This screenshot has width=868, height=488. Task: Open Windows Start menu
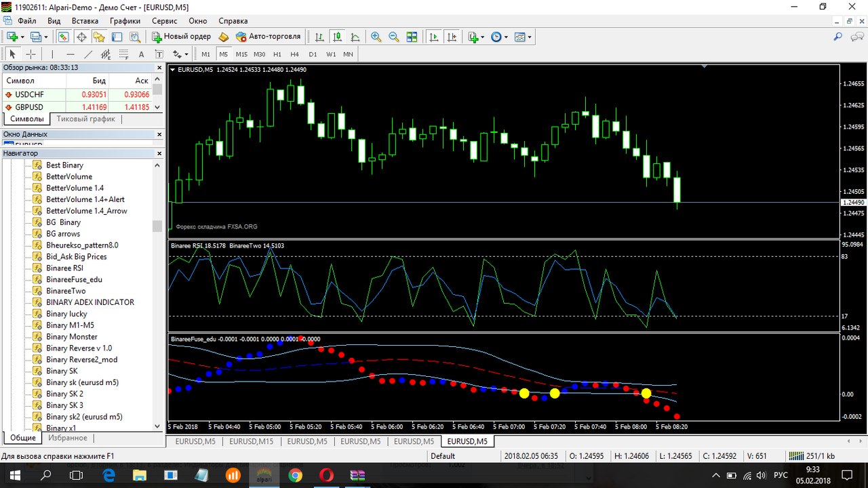14,476
